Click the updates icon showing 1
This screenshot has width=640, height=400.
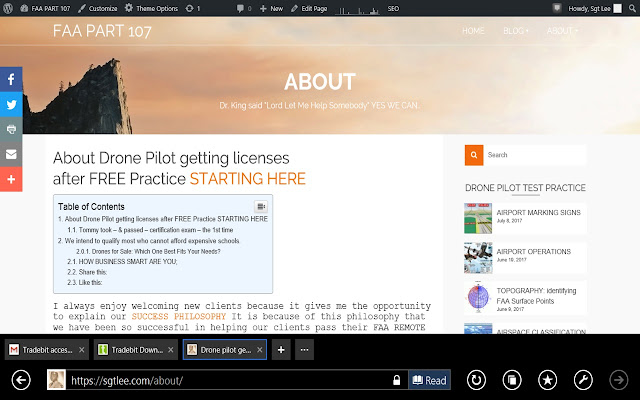tap(193, 8)
